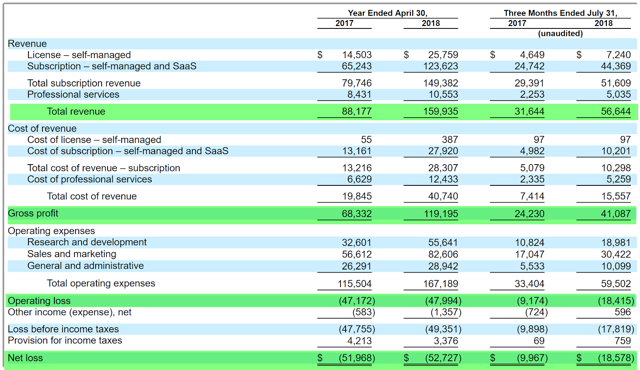Image resolution: width=640 pixels, height=370 pixels.
Task: Select Subscription – self-managed and SaaS label
Action: [x=111, y=66]
